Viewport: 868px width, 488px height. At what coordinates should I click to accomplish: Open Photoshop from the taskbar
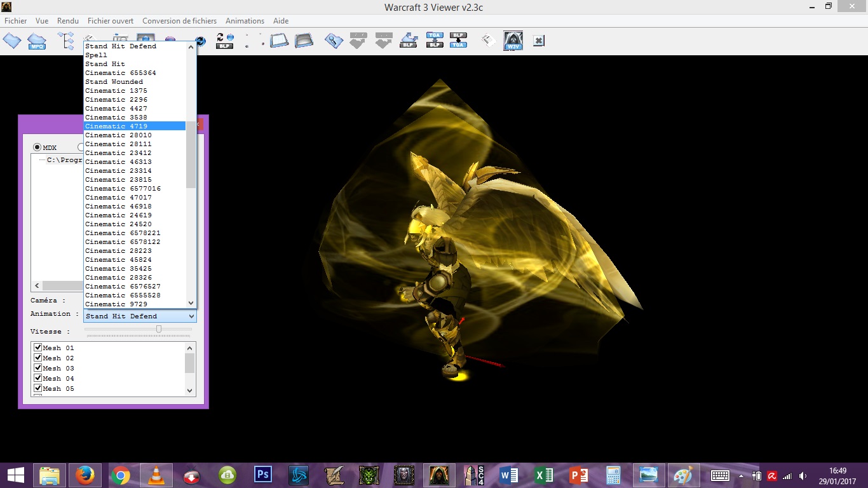262,475
